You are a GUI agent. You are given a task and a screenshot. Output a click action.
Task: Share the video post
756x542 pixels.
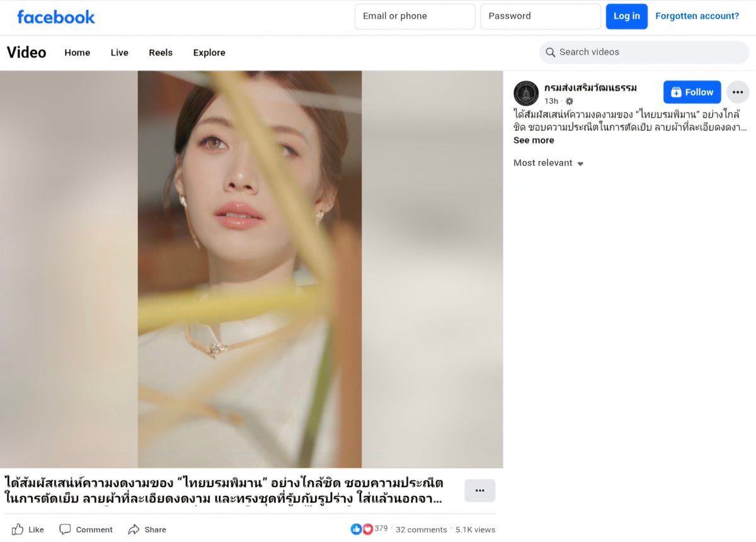tap(147, 529)
